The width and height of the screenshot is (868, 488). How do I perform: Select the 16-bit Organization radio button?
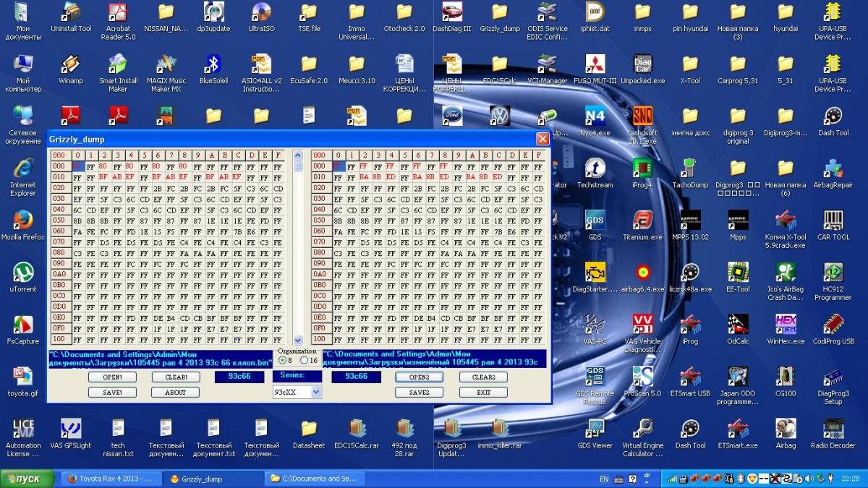click(x=305, y=360)
